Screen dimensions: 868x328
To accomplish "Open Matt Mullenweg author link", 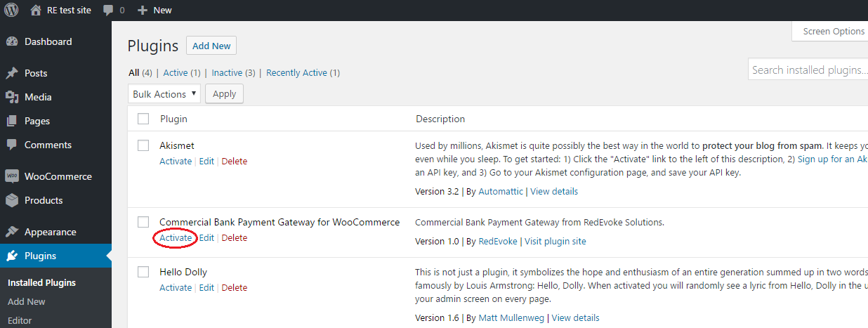I will click(511, 317).
